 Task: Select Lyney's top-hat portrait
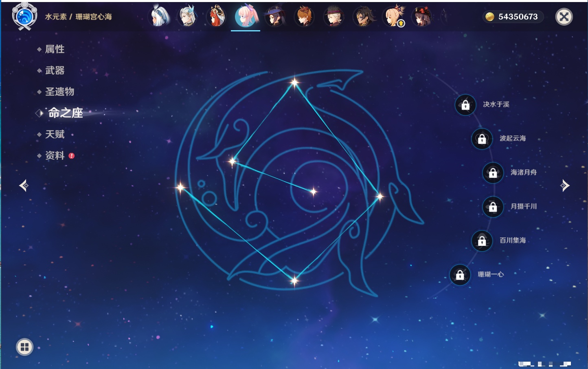click(x=334, y=16)
